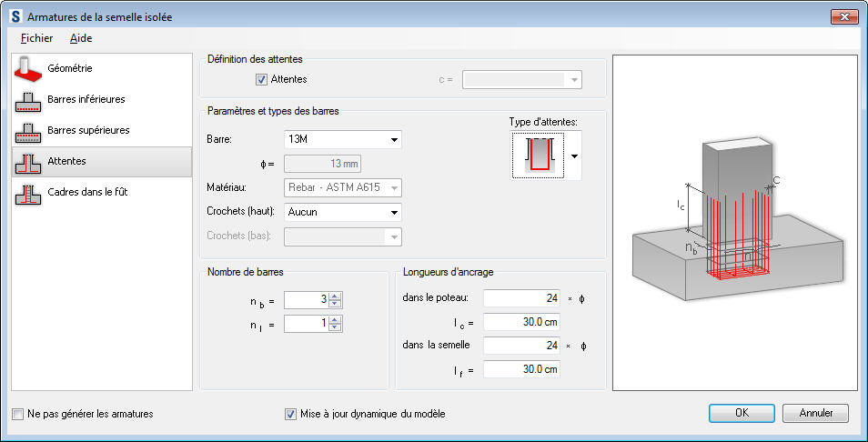Toggle Mise à jour dynamique du modèle

291,414
